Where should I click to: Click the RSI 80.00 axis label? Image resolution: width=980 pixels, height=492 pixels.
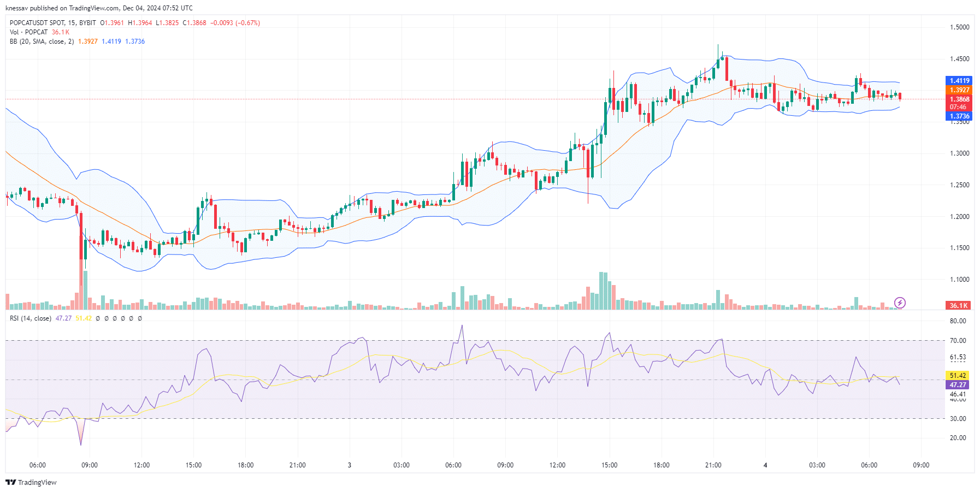(x=958, y=321)
